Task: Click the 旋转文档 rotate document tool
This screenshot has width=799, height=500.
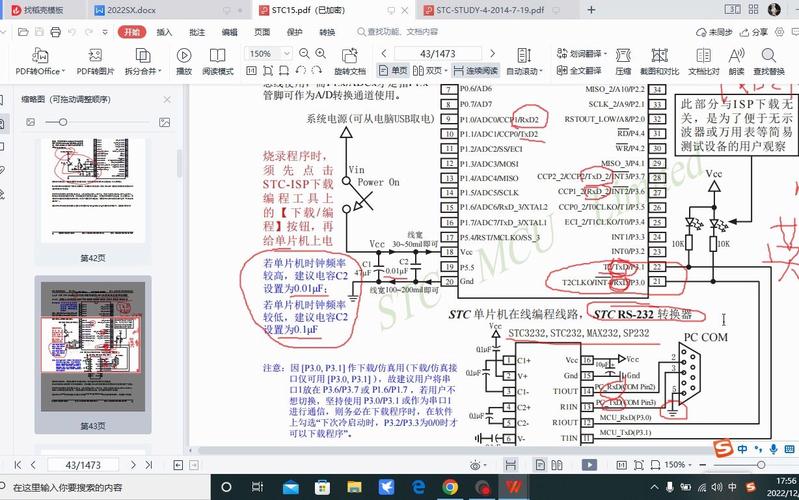Action: [x=350, y=61]
